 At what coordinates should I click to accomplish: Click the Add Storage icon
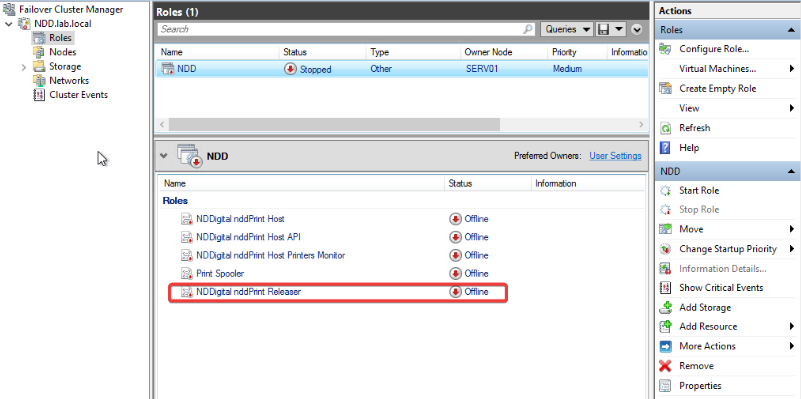pyautogui.click(x=665, y=308)
